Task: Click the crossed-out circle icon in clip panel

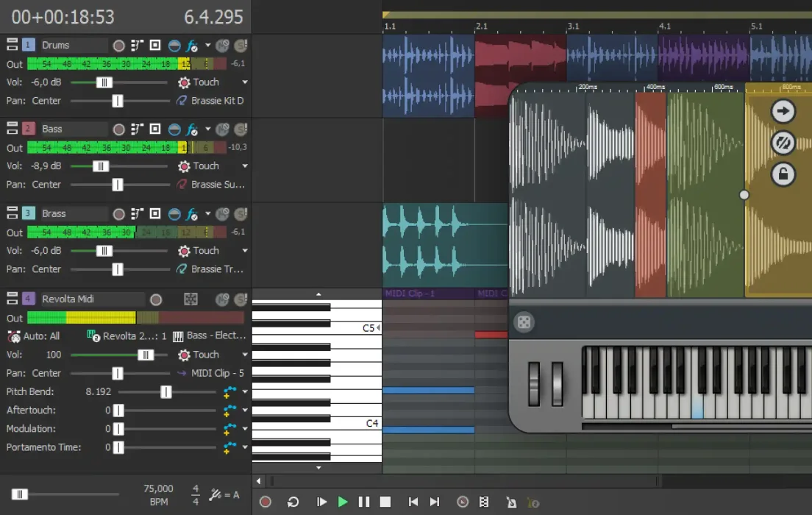Action: [x=783, y=143]
